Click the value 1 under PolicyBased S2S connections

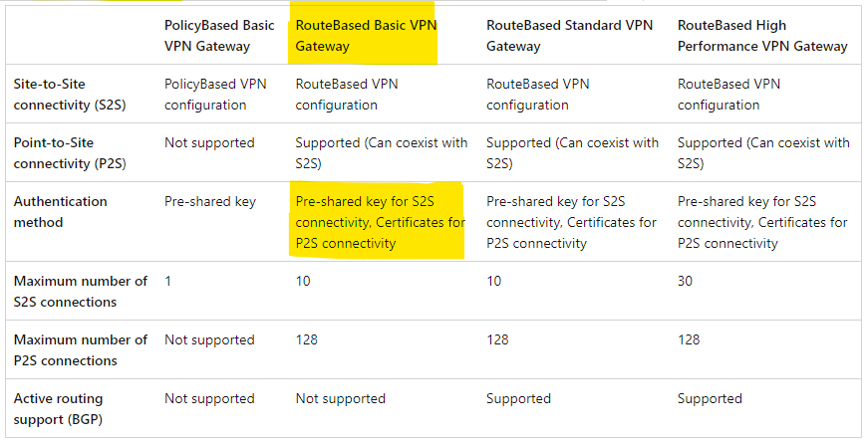[167, 281]
